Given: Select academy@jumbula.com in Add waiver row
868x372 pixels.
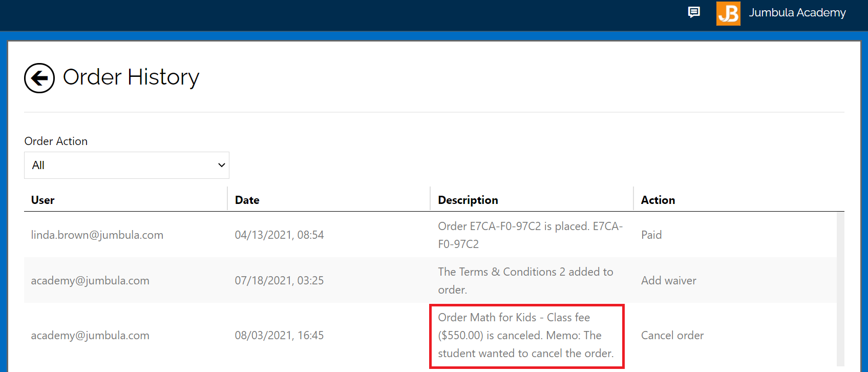Looking at the screenshot, I should click(x=90, y=280).
